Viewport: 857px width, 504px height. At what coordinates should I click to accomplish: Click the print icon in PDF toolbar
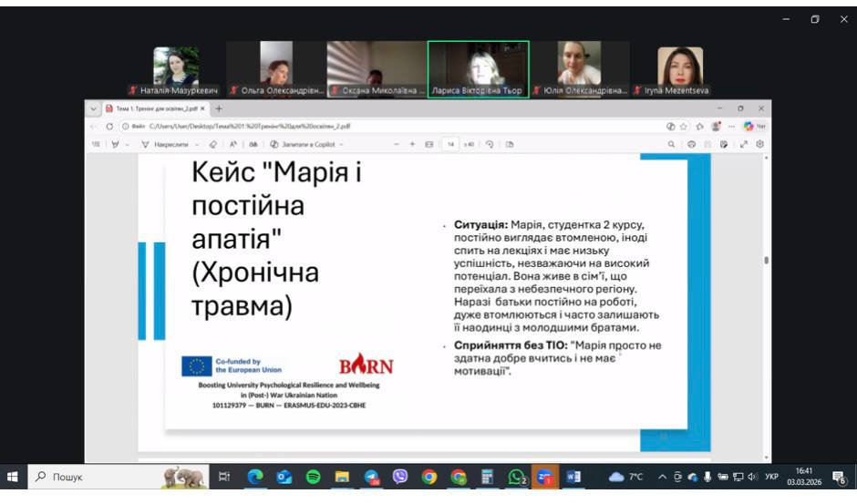pyautogui.click(x=691, y=144)
